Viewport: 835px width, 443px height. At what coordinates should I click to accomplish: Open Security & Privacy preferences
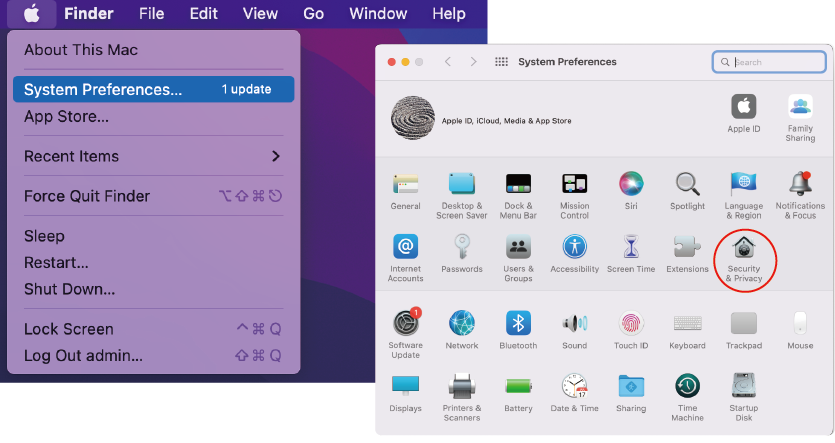click(744, 259)
